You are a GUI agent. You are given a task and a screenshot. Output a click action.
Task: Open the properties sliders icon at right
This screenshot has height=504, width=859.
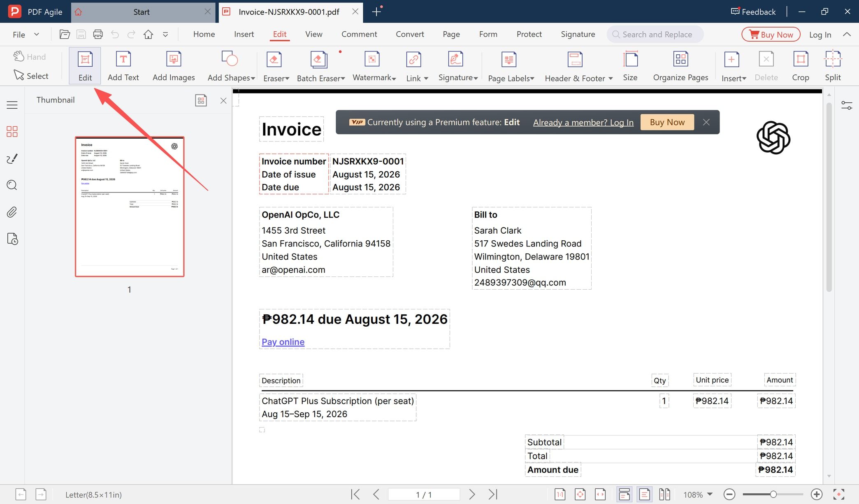click(847, 106)
